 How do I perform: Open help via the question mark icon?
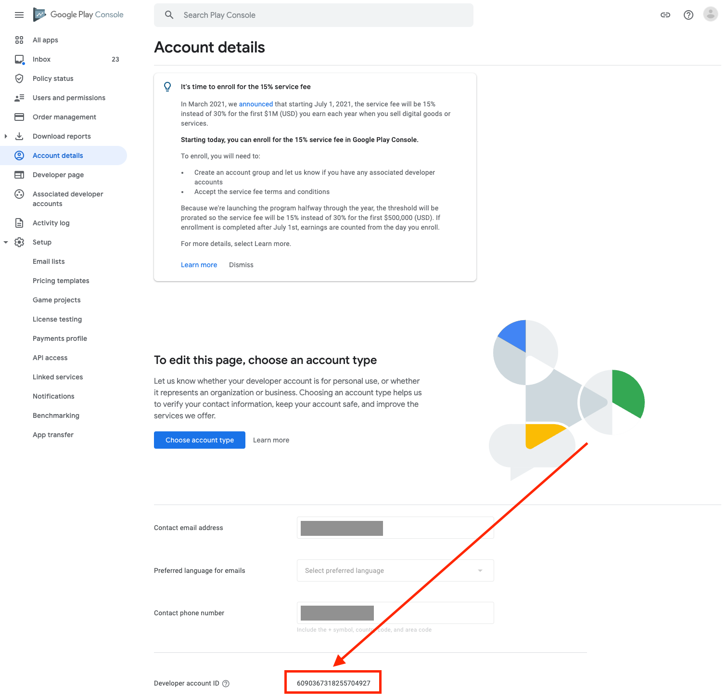click(x=689, y=15)
